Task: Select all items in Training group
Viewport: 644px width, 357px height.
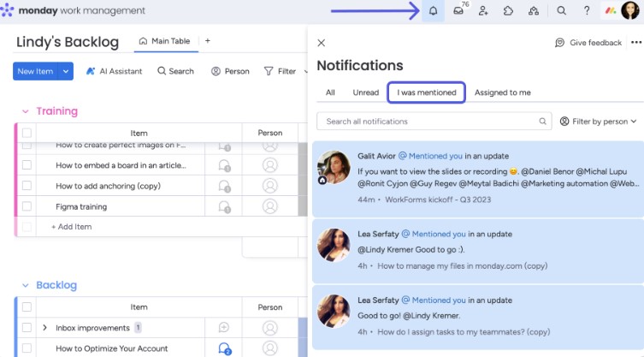Action: [27, 133]
